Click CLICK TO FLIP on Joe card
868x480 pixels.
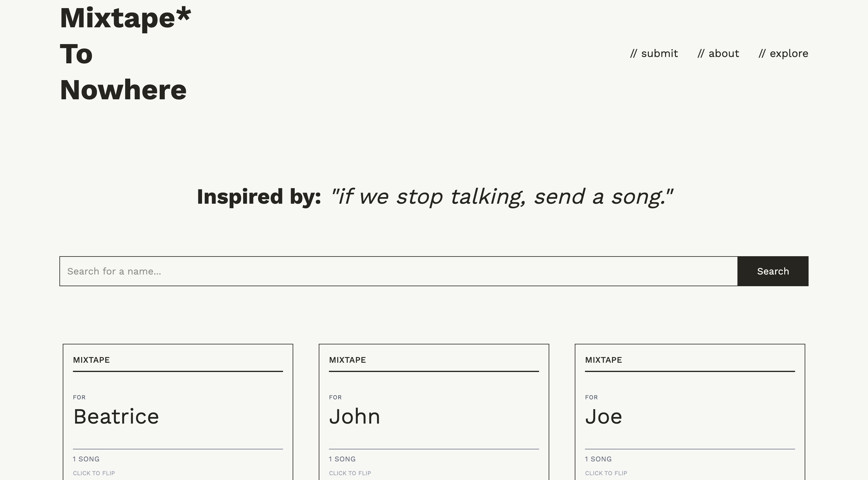click(606, 473)
